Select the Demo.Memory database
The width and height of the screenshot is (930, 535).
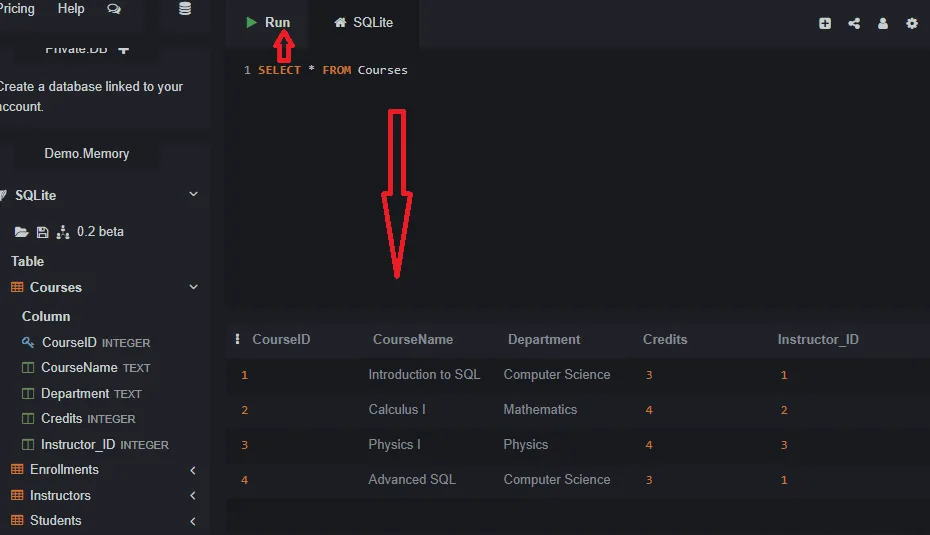coord(86,154)
